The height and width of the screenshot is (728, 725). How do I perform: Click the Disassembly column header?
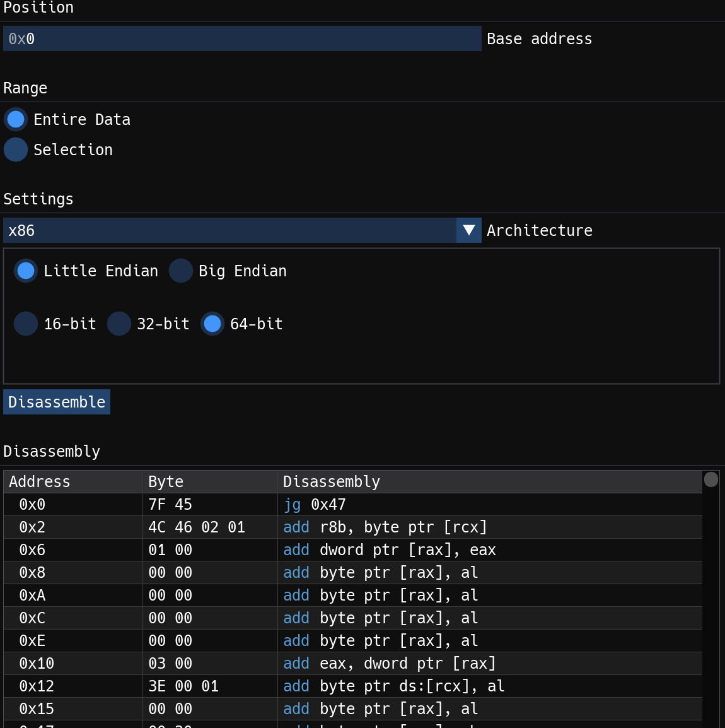pyautogui.click(x=490, y=481)
